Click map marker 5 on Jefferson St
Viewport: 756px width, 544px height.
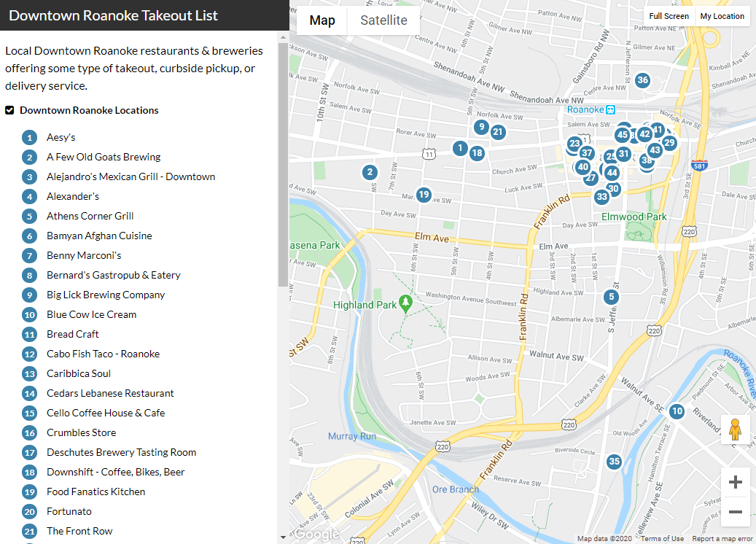(612, 297)
